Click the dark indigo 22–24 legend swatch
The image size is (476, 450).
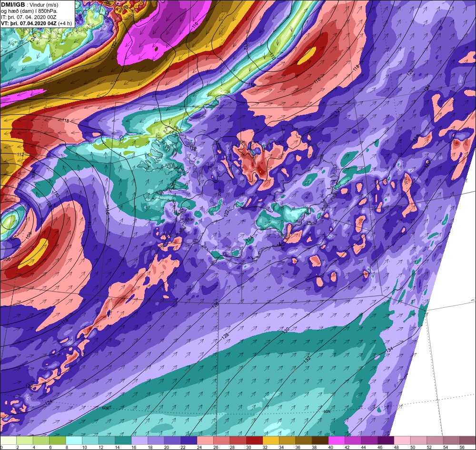pos(189,440)
